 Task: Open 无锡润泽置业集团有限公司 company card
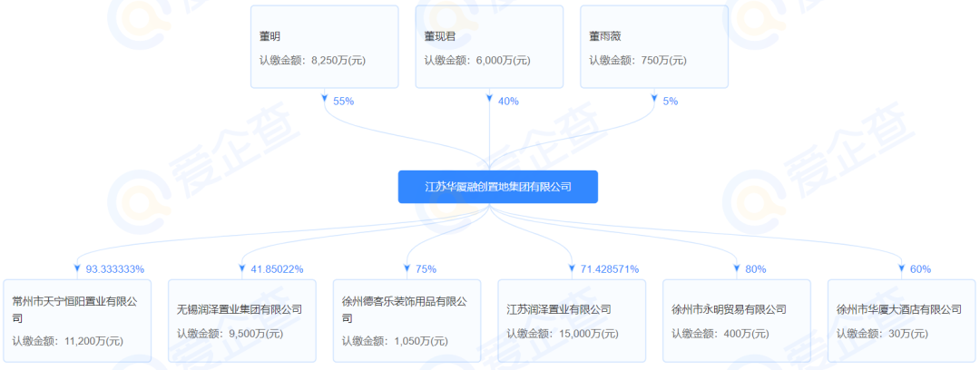pos(242,321)
